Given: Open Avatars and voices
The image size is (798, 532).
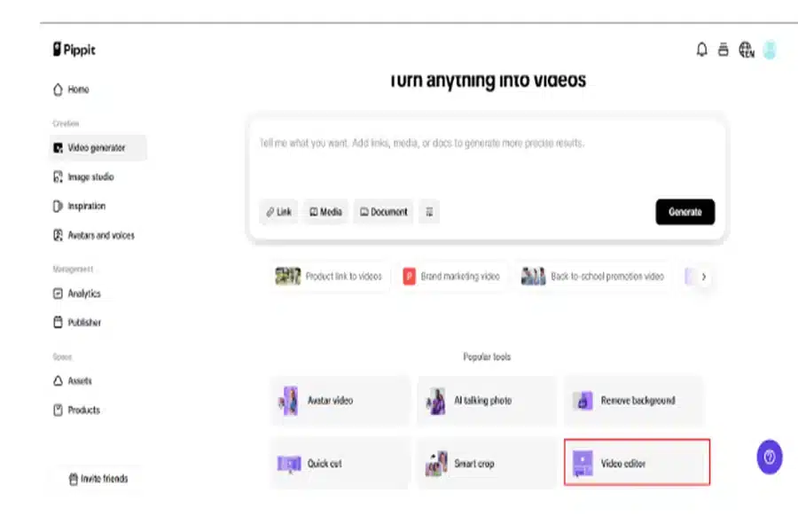Looking at the screenshot, I should 94,235.
